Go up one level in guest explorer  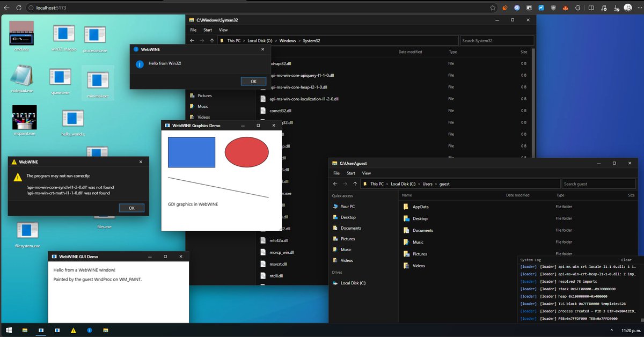click(355, 184)
